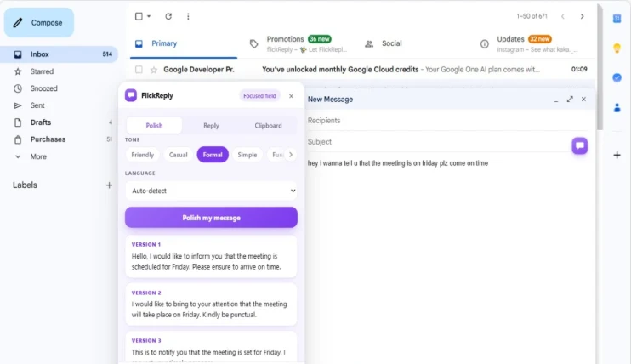The height and width of the screenshot is (364, 631).
Task: Switch to the Primary tab
Action: coord(184,43)
